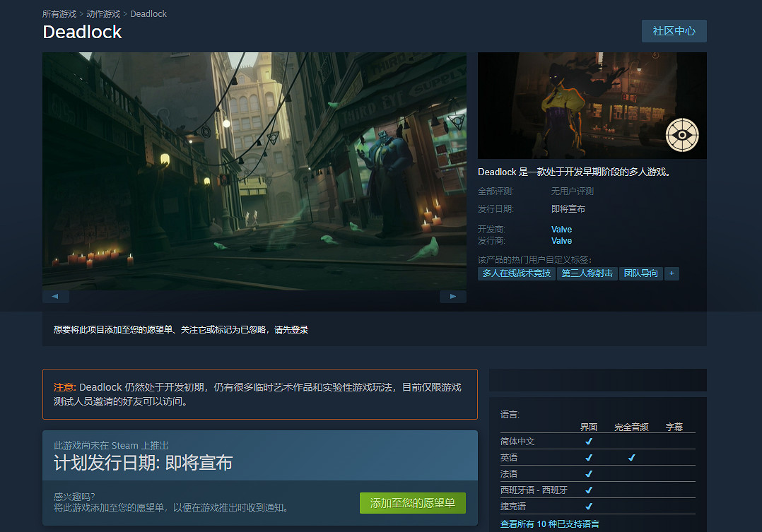
Task: Select the 第三人称射击 tag
Action: 587,273
